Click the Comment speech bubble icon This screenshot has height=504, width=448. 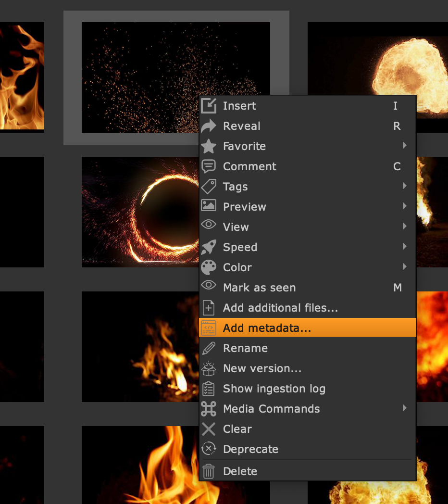click(209, 166)
